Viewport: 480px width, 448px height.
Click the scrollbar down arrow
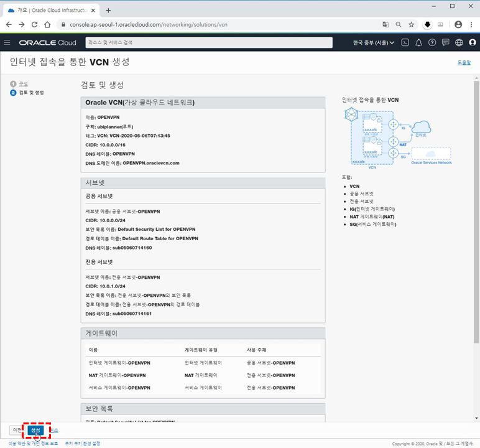pos(476,418)
